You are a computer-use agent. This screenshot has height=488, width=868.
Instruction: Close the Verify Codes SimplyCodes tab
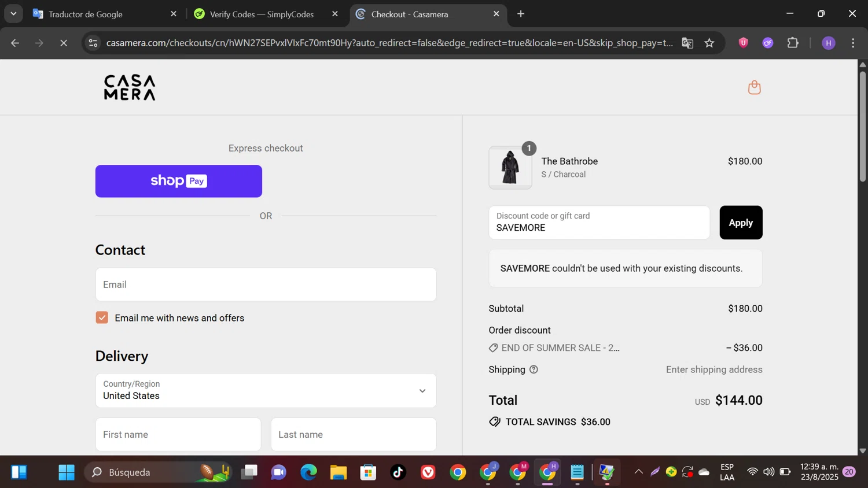(x=335, y=14)
